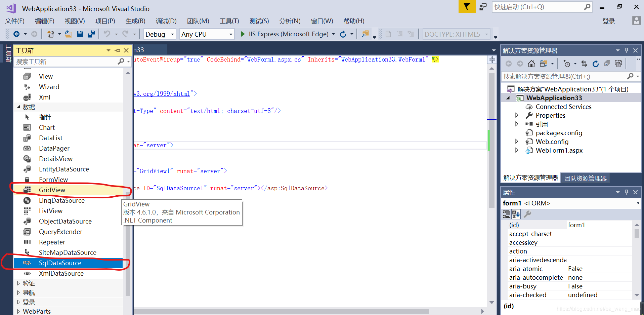The width and height of the screenshot is (644, 315).
Task: Click the Refresh icon in Solution Explorer
Action: point(595,64)
